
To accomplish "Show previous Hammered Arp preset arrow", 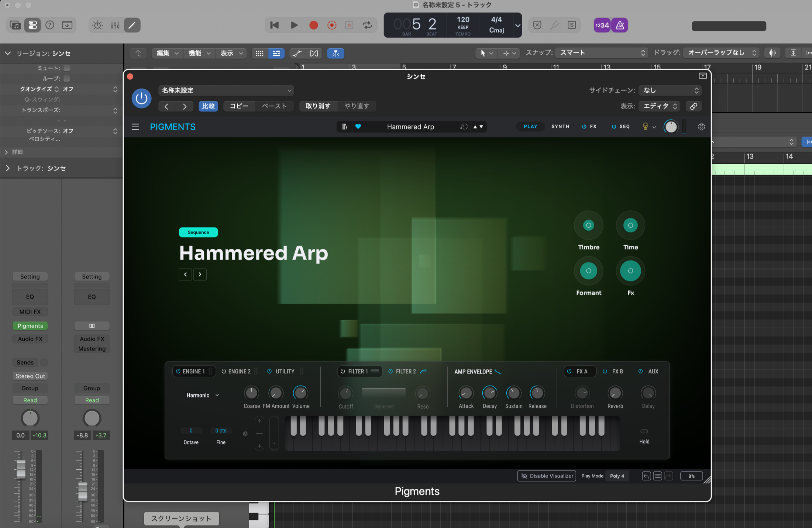I will 185,274.
